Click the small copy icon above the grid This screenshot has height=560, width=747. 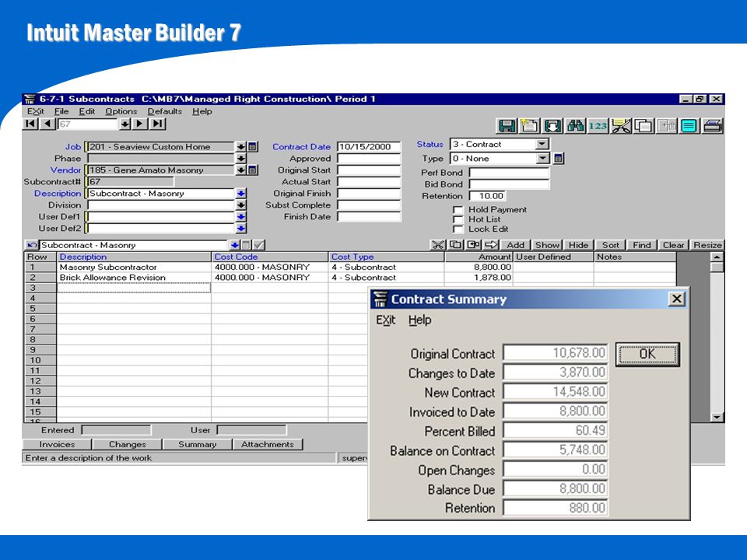pos(455,245)
